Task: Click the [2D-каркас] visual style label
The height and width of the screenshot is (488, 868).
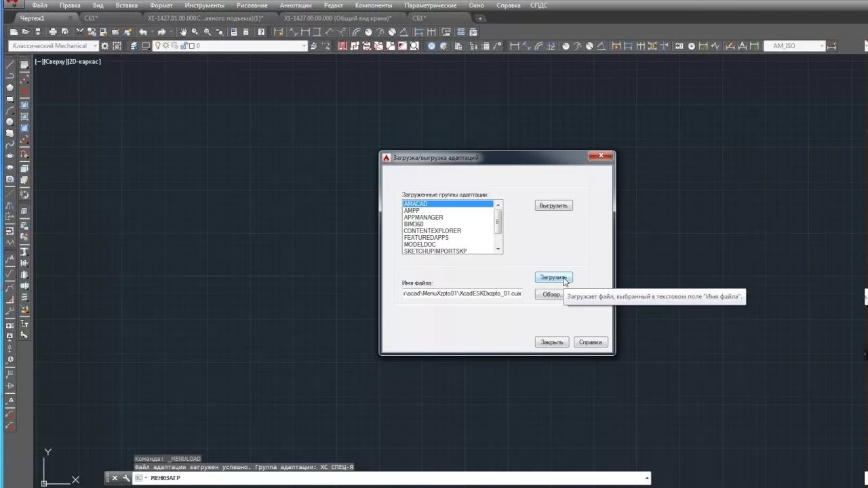Action: 84,62
